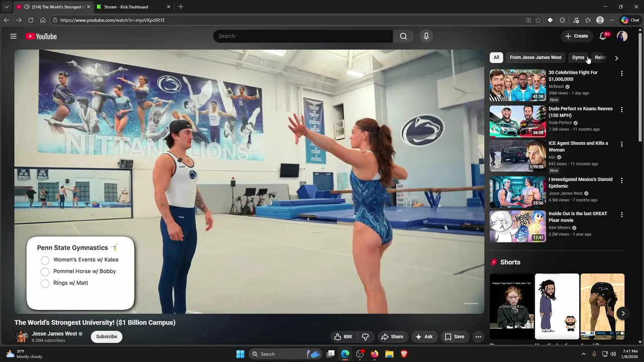Open the browser favorites list icon
Image resolution: width=644 pixels, height=362 pixels.
[588, 20]
